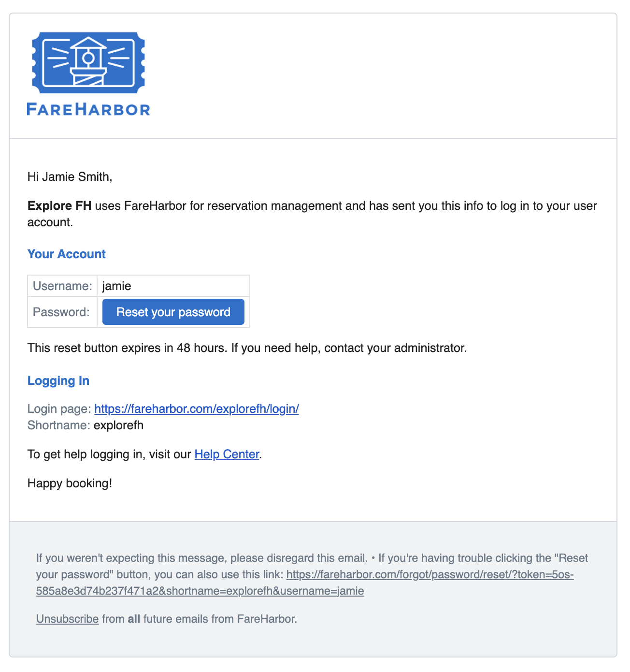Select the Your Account section heading
Image resolution: width=630 pixels, height=672 pixels.
(66, 254)
